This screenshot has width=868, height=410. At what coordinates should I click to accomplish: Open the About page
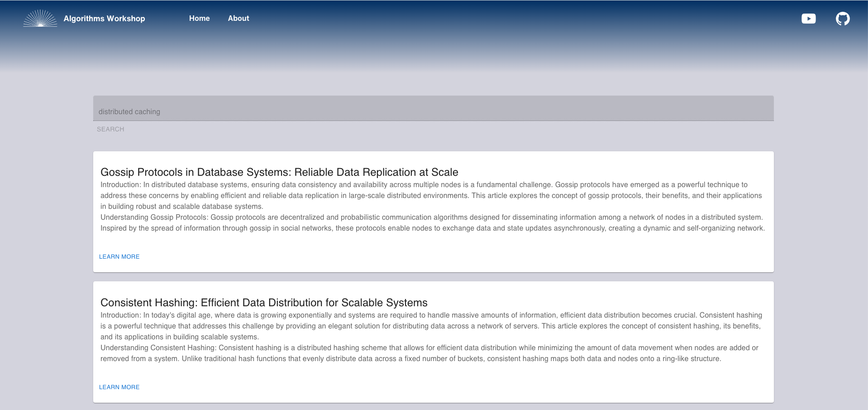point(238,18)
